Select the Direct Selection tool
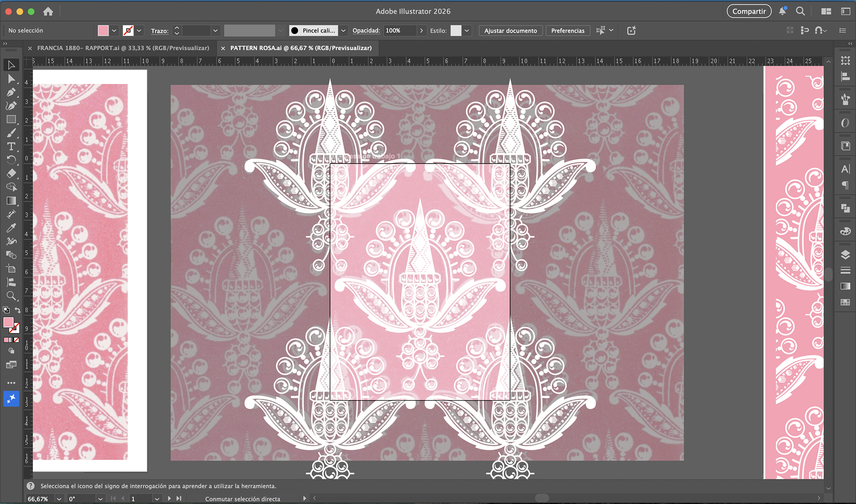This screenshot has width=856, height=504. point(11,79)
